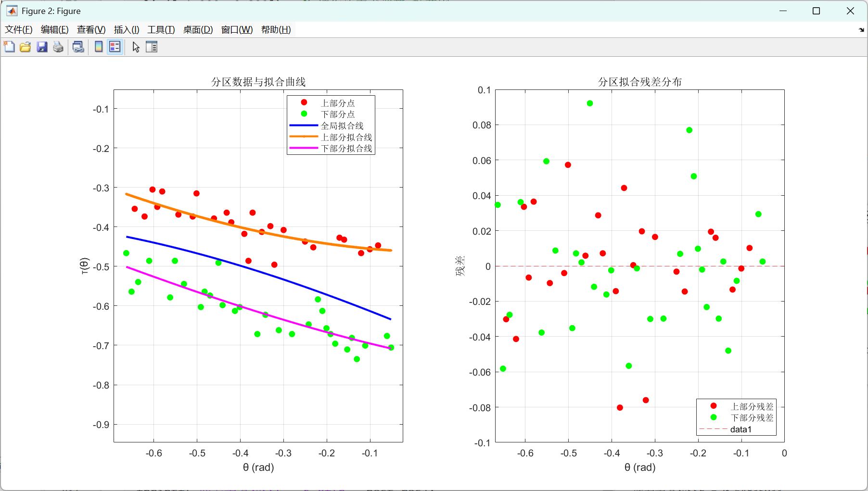
Task: Open the 窗口(W) menu
Action: coord(237,30)
